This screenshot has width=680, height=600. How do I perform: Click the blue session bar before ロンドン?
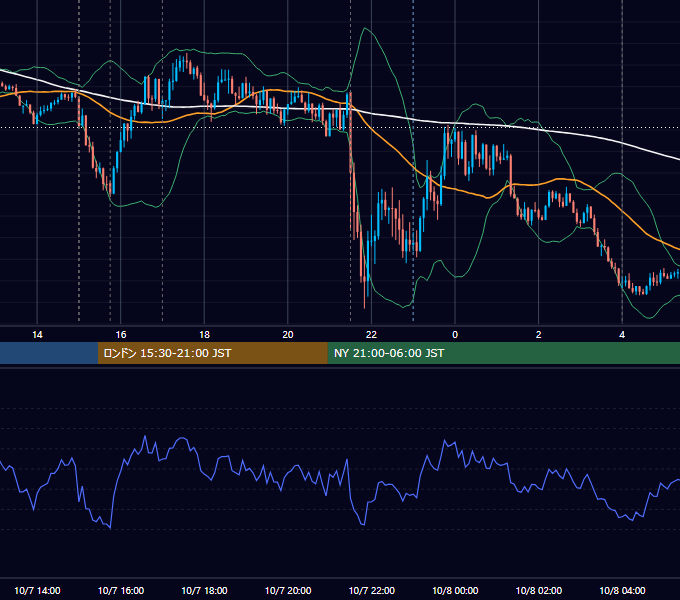49,353
